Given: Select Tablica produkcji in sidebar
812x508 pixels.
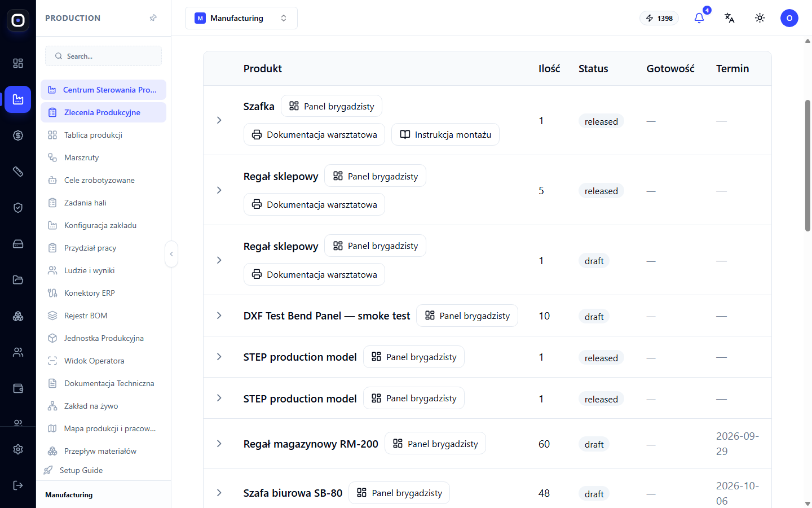Looking at the screenshot, I should [103, 135].
